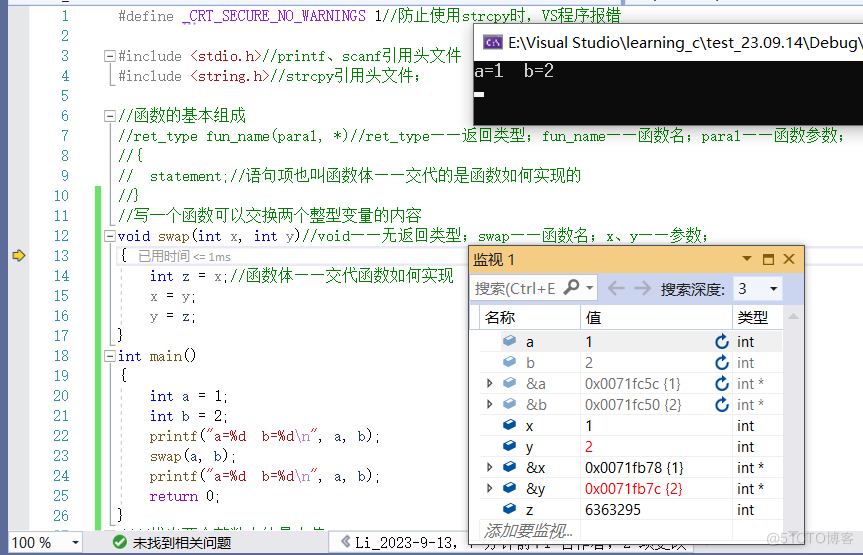Click the swap(a, b); call on line 23
Screen dimensions: 863x555
(193, 456)
